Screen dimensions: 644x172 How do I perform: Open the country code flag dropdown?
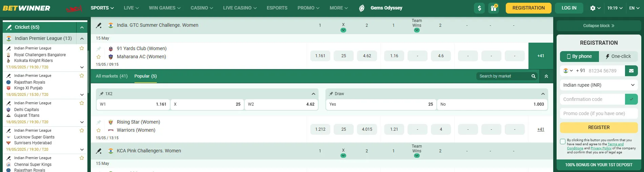tap(568, 71)
